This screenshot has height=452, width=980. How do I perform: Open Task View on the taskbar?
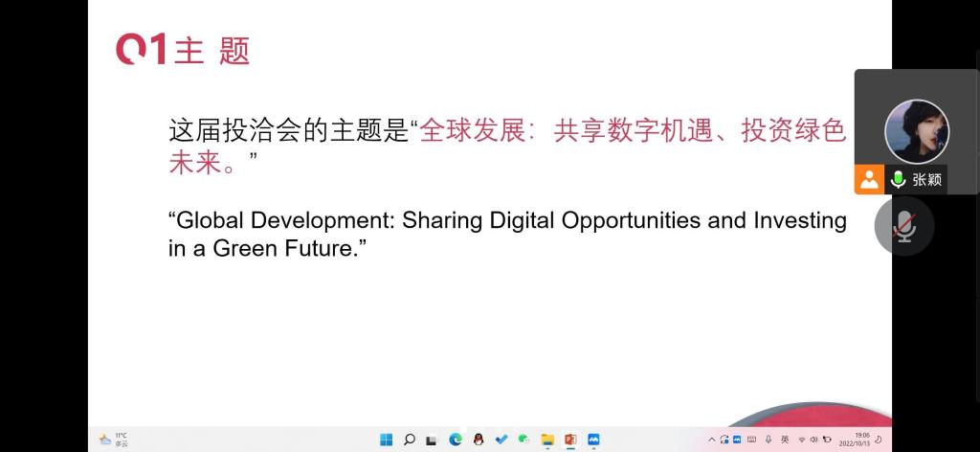pos(432,440)
